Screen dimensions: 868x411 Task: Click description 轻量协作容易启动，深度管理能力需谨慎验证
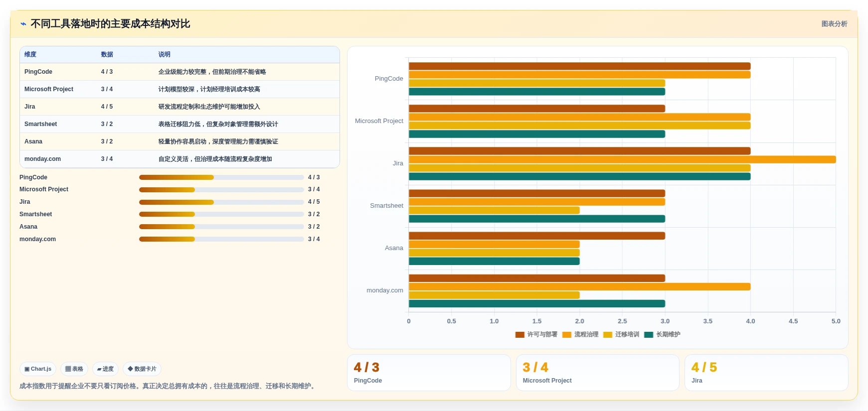[218, 141]
